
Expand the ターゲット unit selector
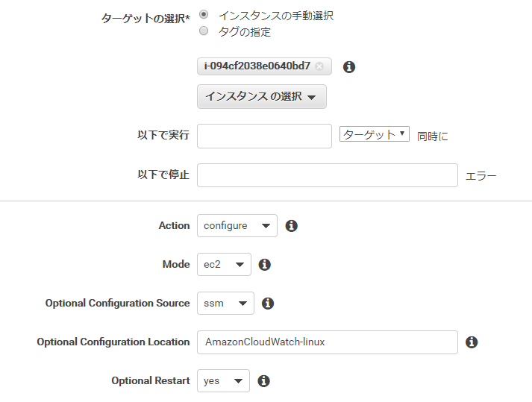(375, 134)
